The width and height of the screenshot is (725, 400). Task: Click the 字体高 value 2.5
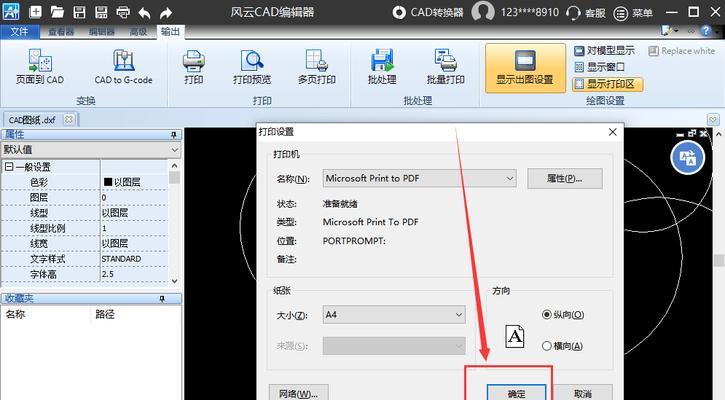[x=134, y=274]
